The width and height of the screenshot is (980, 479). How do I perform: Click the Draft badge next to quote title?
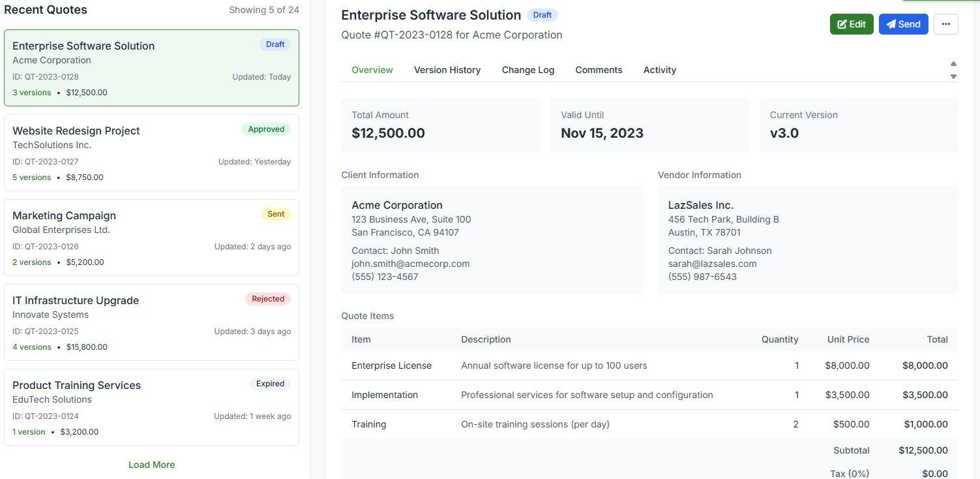[x=542, y=15]
